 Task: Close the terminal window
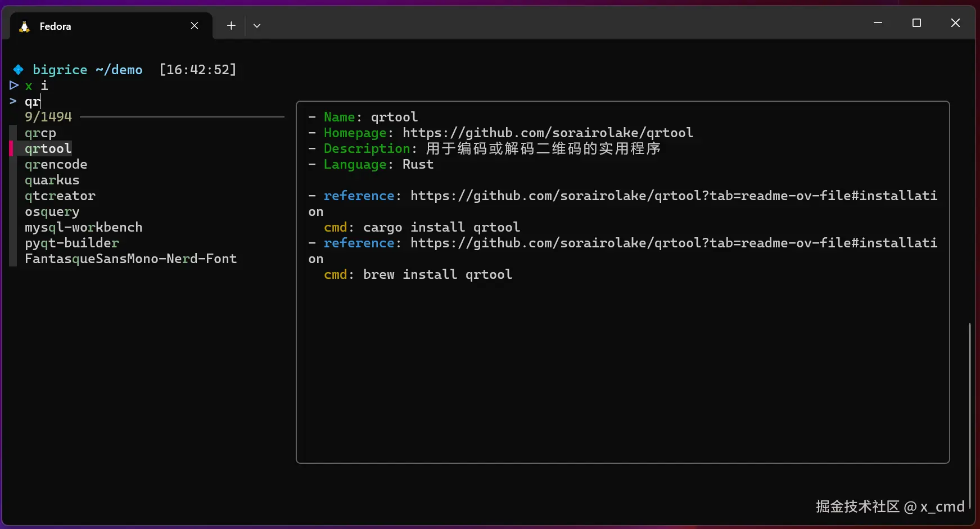[x=955, y=22]
